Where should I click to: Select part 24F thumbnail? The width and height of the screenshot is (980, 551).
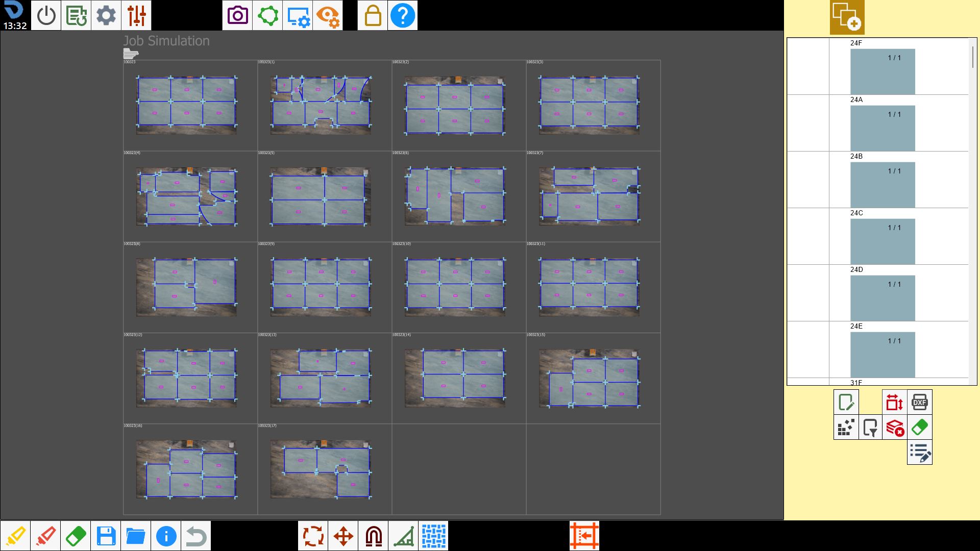pyautogui.click(x=883, y=71)
